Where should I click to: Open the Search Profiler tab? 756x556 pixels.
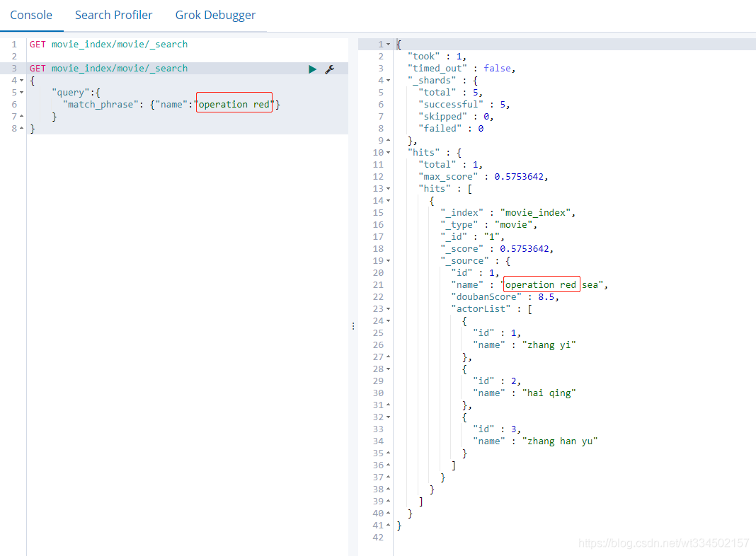114,16
